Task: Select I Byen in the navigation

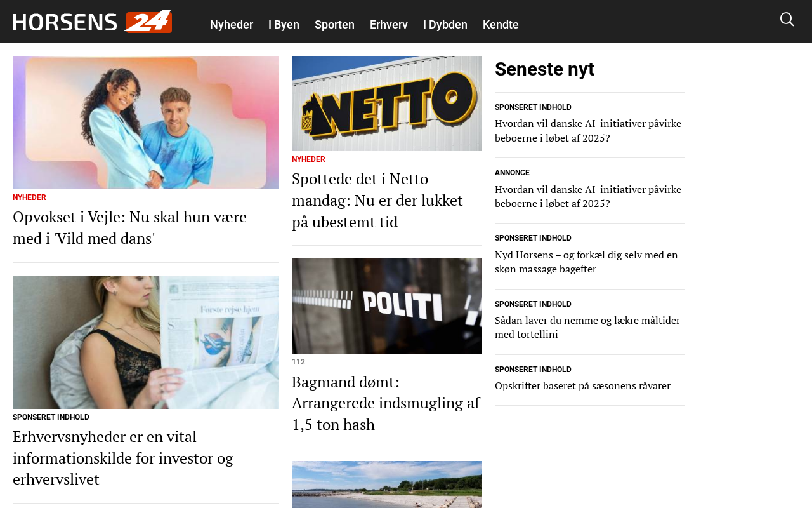Action: point(284,25)
